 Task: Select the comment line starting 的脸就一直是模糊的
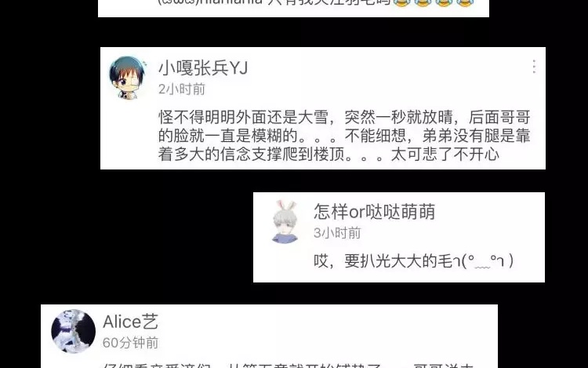click(x=344, y=136)
